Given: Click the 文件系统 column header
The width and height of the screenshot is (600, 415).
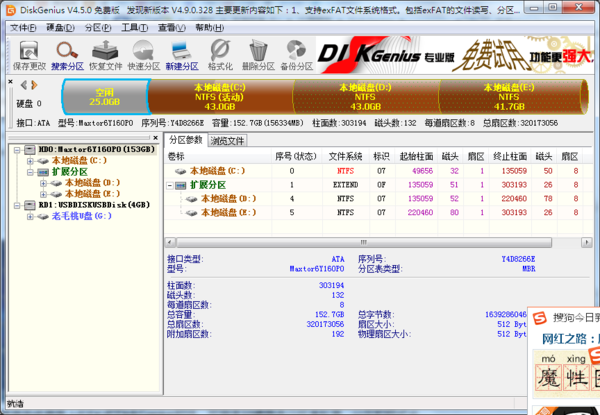Looking at the screenshot, I should pos(346,156).
